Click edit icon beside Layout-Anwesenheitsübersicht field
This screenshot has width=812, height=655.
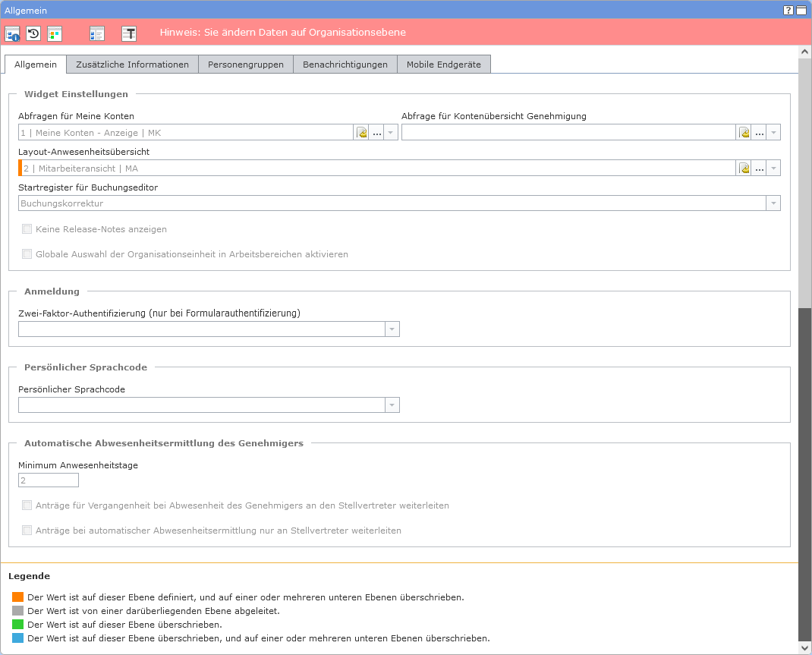tap(744, 168)
